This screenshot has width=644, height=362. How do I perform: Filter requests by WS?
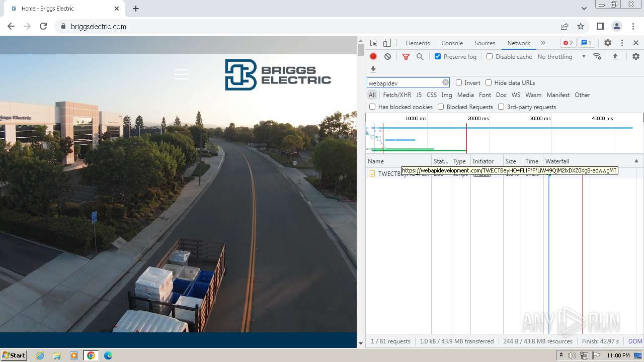[x=516, y=95]
